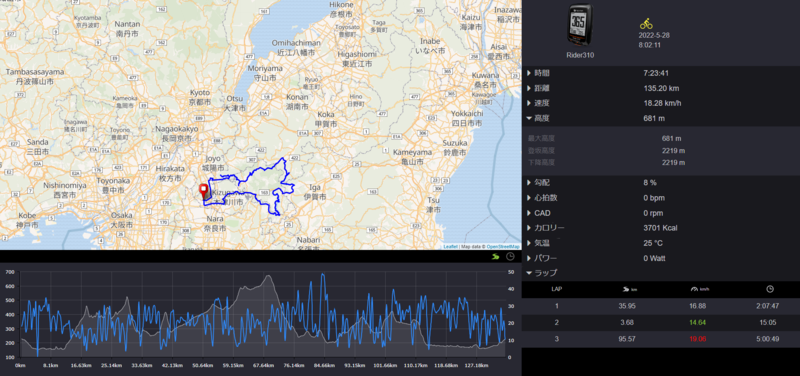Click the 84.66km x-axis label

325,365
